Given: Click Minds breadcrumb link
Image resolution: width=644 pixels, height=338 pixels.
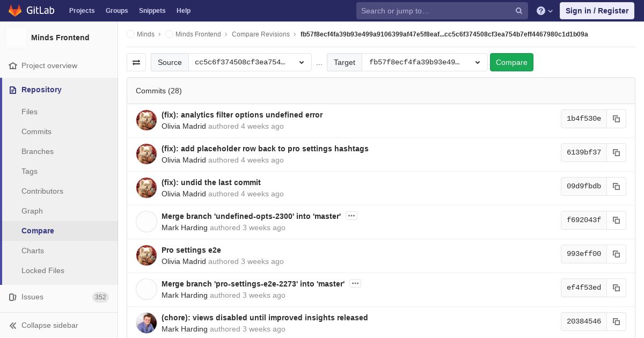Looking at the screenshot, I should coord(145,34).
